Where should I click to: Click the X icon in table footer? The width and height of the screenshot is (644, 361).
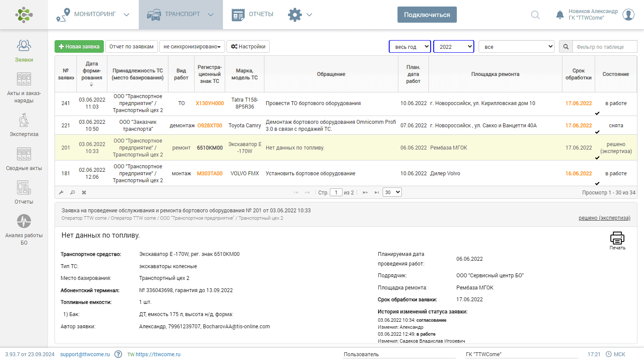pos(84,192)
